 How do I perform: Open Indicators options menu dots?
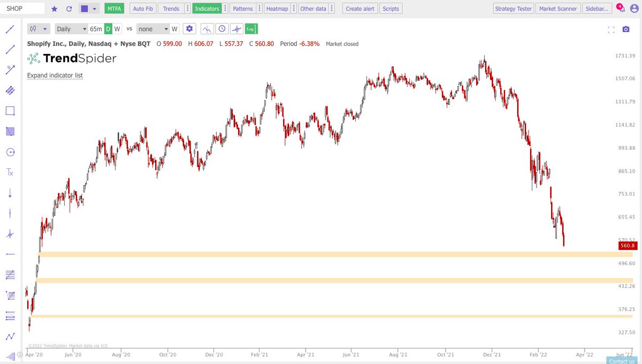point(224,9)
